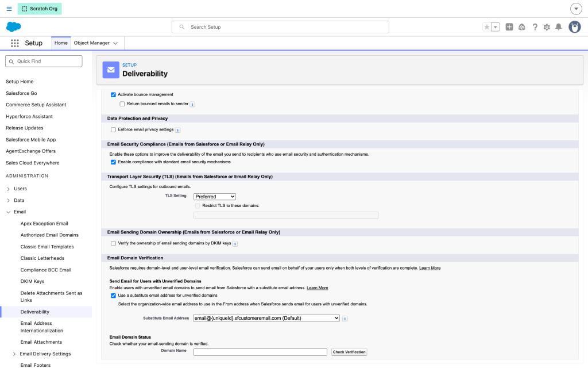
Task: Open Hyperforce Assistant
Action: [x=29, y=116]
